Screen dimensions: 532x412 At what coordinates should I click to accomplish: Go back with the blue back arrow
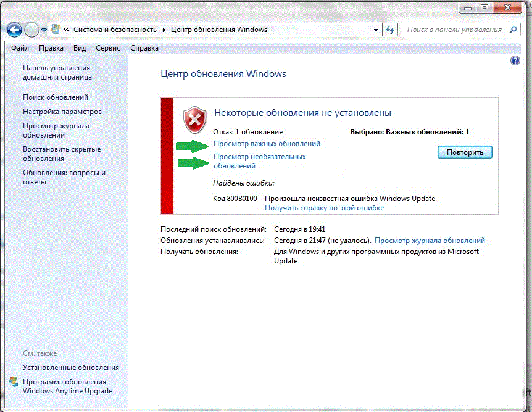point(14,30)
